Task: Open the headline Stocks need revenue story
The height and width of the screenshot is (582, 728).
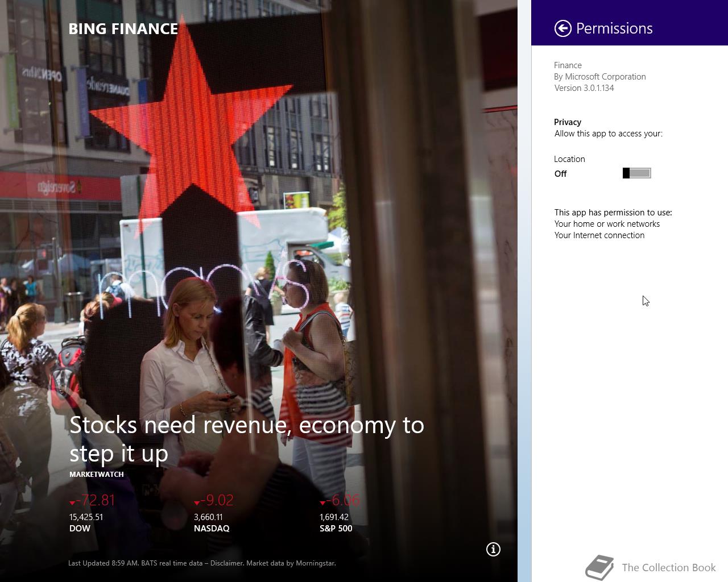Action: click(x=247, y=439)
